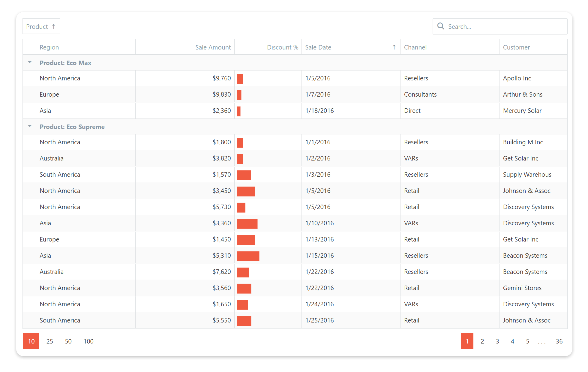Click the Product grouping chip
Screen dimensions: 588x372
point(41,26)
